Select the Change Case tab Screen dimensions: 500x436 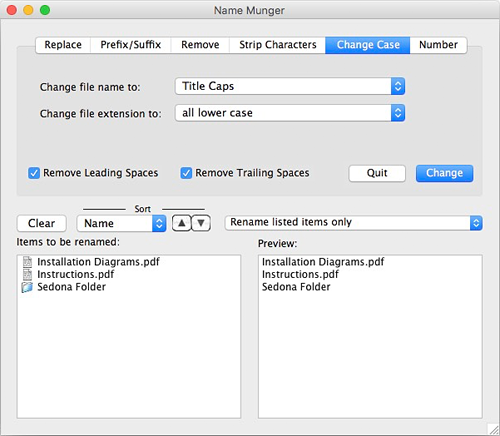click(368, 45)
